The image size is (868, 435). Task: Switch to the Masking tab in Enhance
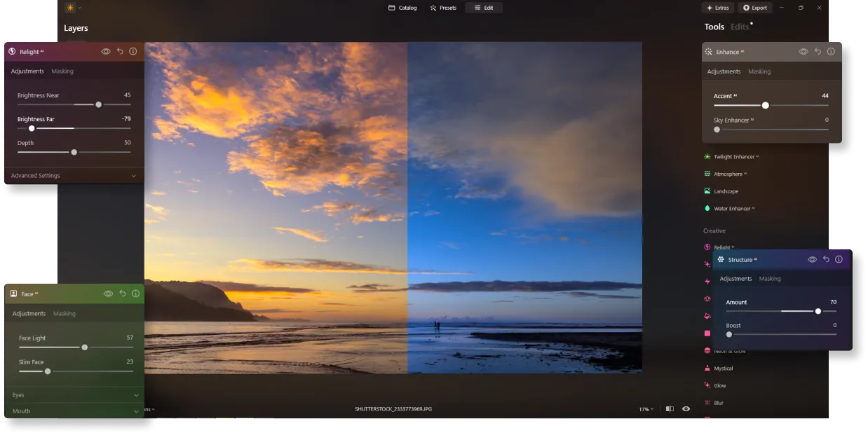point(759,71)
